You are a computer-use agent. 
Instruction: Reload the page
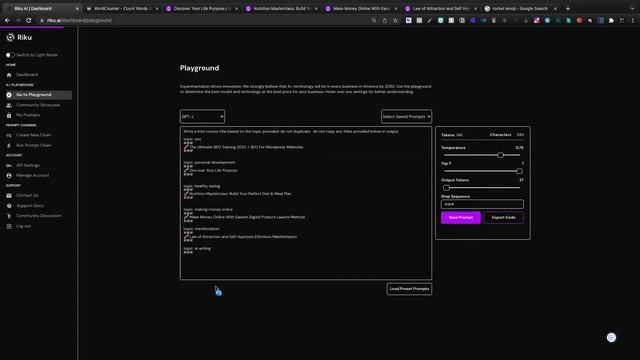click(x=29, y=20)
